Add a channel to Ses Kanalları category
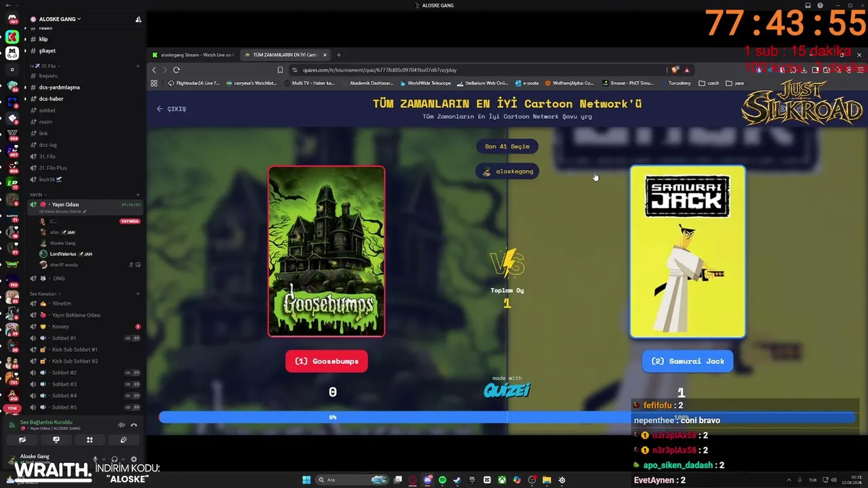Screen dimensions: 868x488 pos(138,293)
